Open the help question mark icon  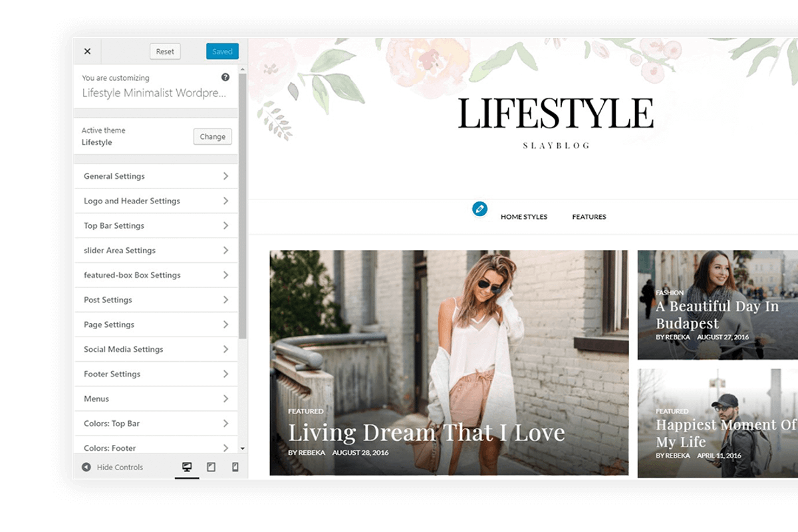pyautogui.click(x=225, y=78)
